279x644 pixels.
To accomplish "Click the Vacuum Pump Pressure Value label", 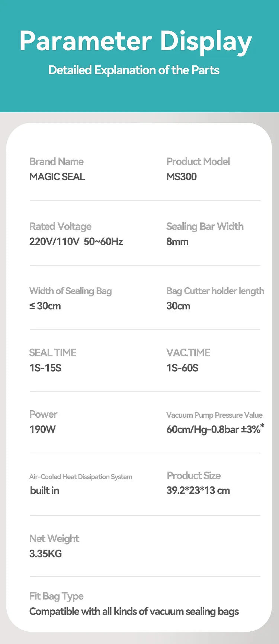I will tap(214, 415).
